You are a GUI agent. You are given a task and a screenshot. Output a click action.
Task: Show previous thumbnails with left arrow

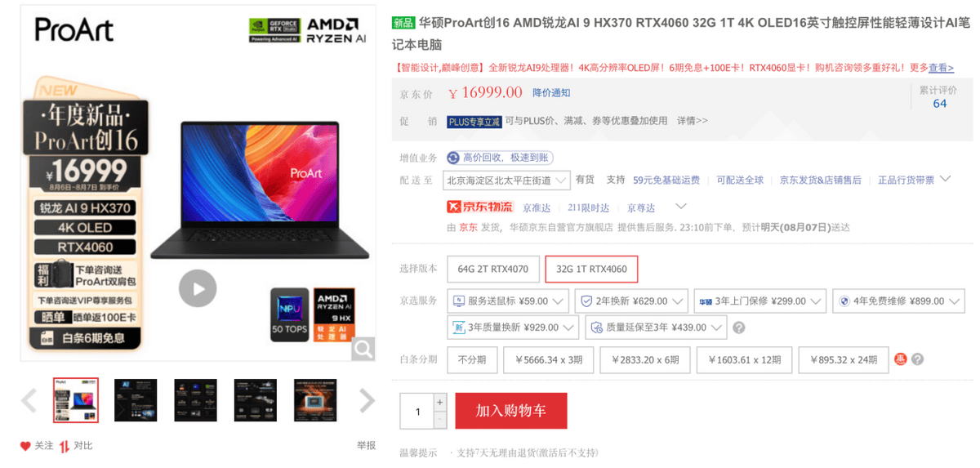(29, 400)
